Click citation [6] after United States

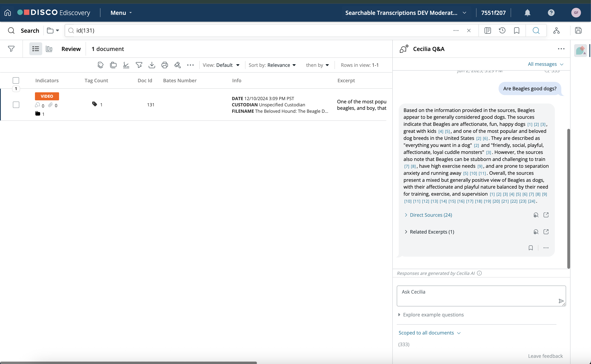tap(485, 138)
